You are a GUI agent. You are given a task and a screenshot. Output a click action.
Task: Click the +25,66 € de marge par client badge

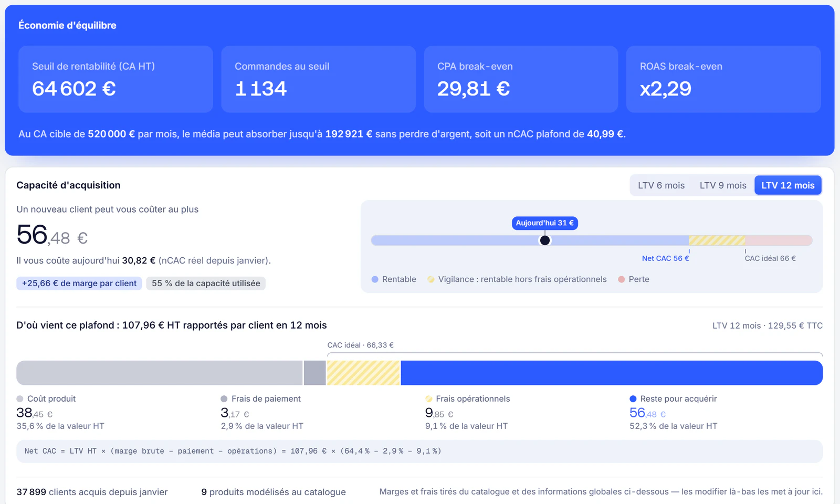79,283
